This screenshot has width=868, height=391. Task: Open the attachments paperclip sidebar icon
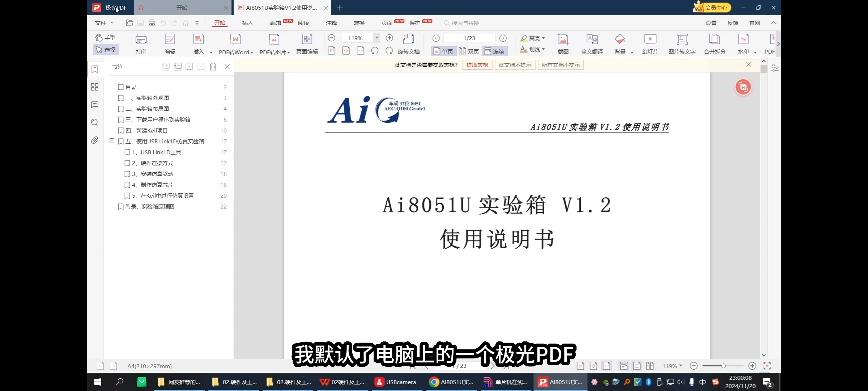tap(95, 140)
